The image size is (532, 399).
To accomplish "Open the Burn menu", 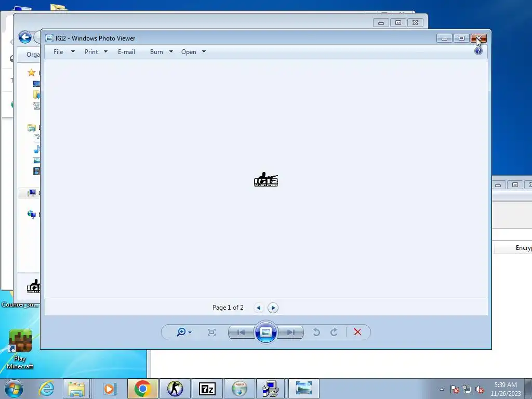I will (x=156, y=52).
